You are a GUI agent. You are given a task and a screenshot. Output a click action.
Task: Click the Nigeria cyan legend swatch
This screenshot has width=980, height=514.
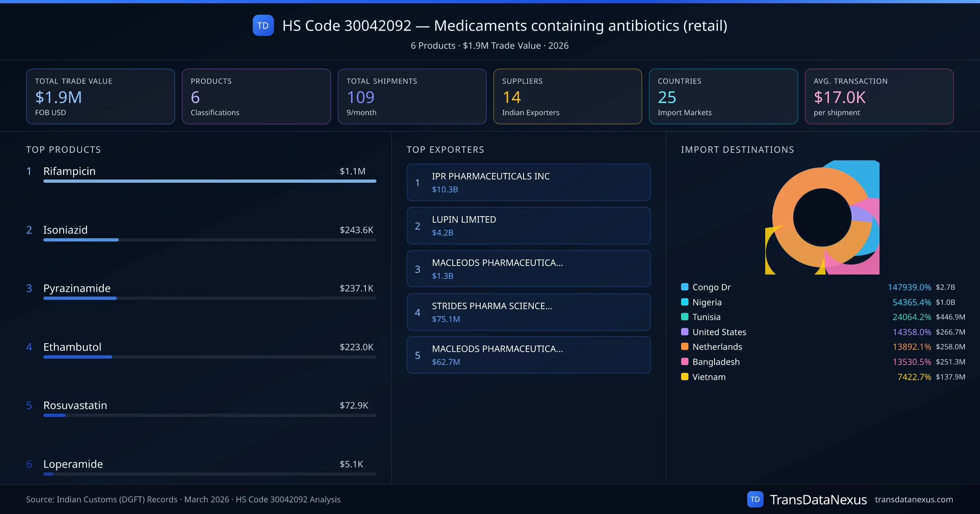tap(685, 302)
